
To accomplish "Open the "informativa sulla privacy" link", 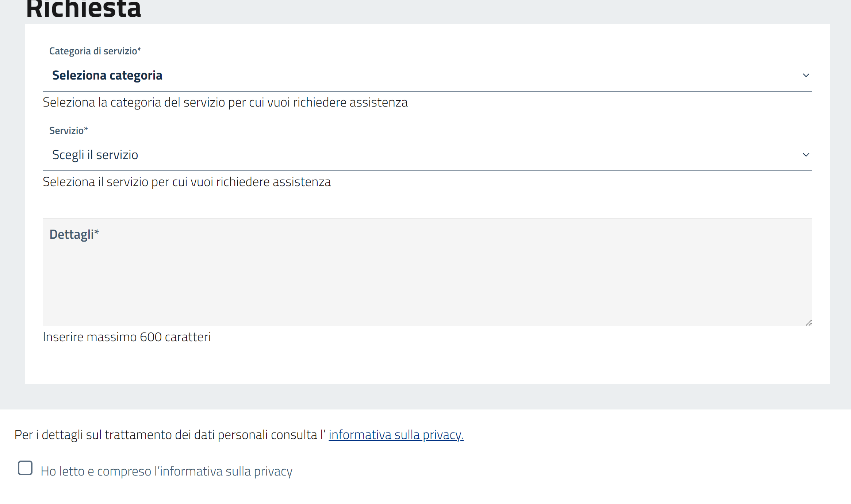I will 396,435.
